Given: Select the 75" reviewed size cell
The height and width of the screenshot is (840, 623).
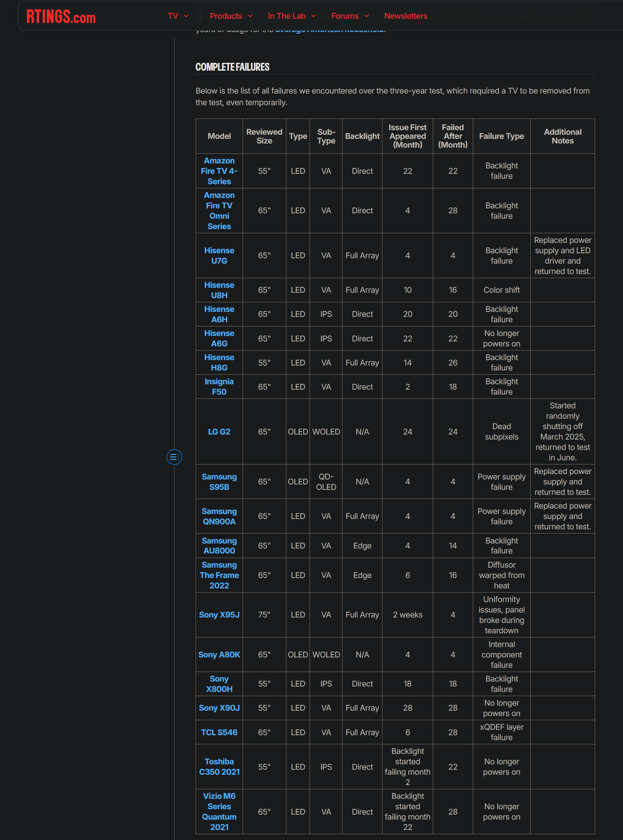Looking at the screenshot, I should (x=264, y=615).
